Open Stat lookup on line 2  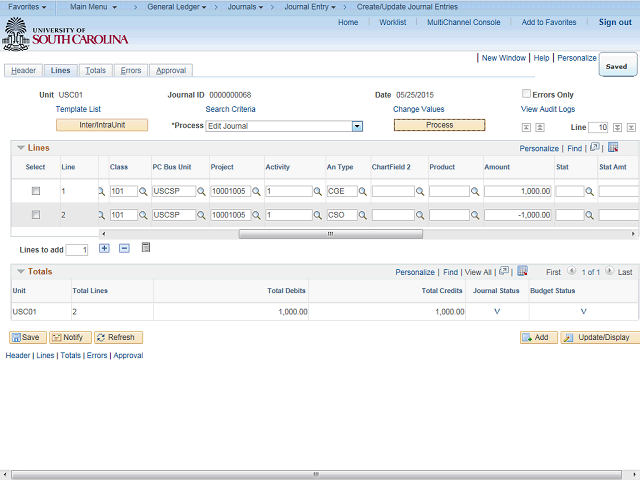[x=589, y=215]
